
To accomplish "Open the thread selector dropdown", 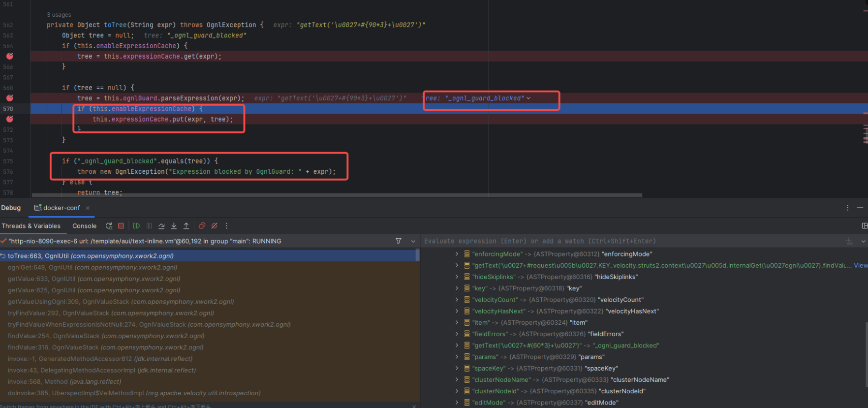I will [x=413, y=241].
